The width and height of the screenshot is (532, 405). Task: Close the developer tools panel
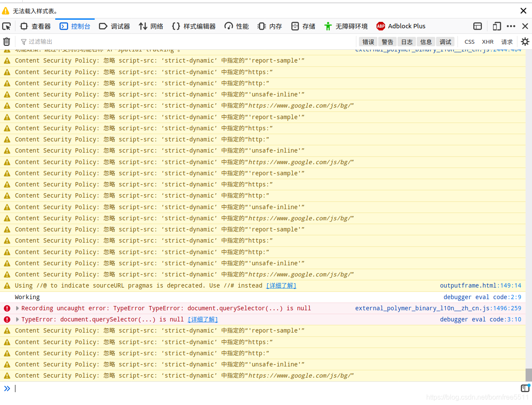coord(525,26)
